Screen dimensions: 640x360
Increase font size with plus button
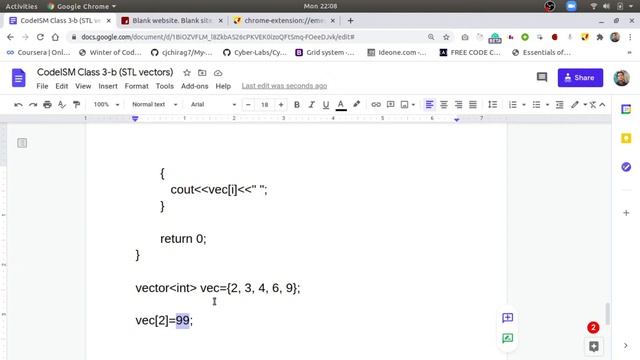coord(281,105)
